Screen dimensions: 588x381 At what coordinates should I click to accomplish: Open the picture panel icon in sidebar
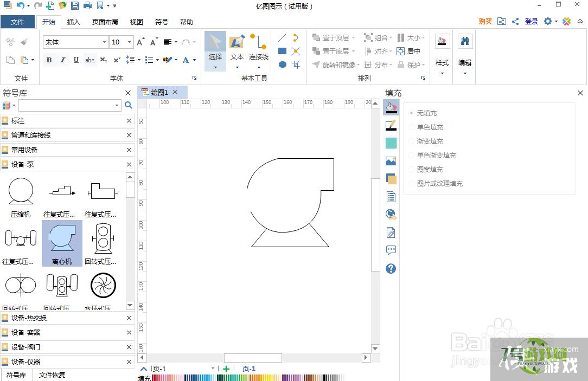pyautogui.click(x=391, y=161)
